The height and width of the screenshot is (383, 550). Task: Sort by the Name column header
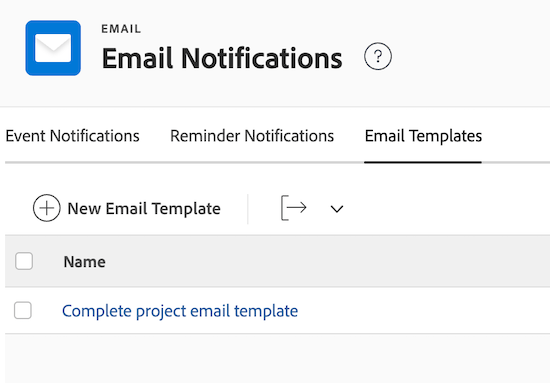(85, 262)
